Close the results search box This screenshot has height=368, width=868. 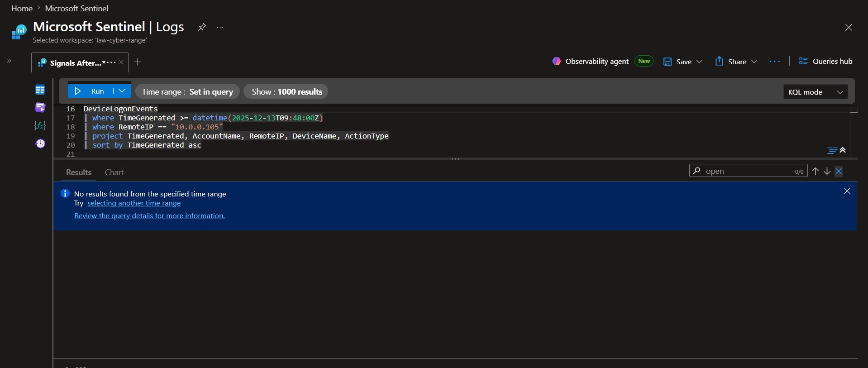(x=839, y=171)
